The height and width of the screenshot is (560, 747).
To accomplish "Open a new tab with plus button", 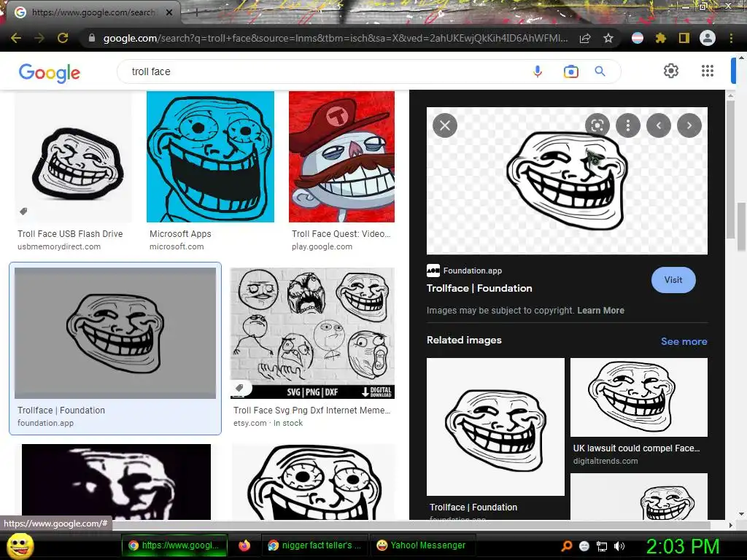I will 197,13.
